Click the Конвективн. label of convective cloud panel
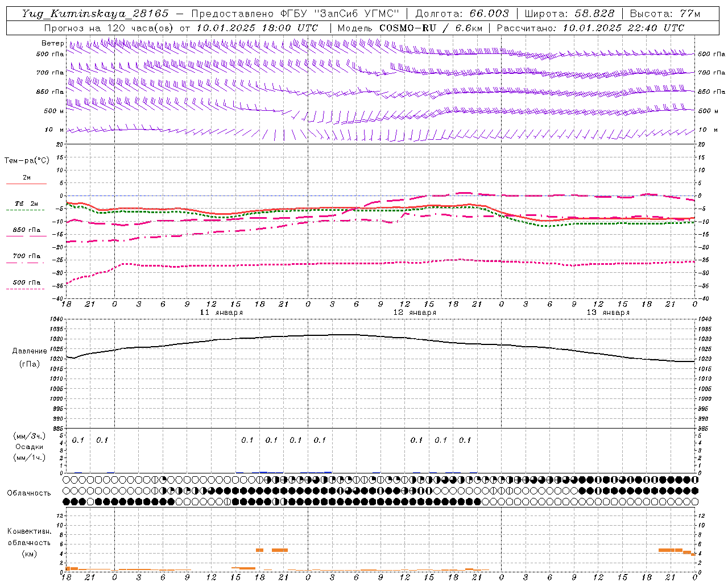Screen dimensions: 728x582 click(30, 531)
